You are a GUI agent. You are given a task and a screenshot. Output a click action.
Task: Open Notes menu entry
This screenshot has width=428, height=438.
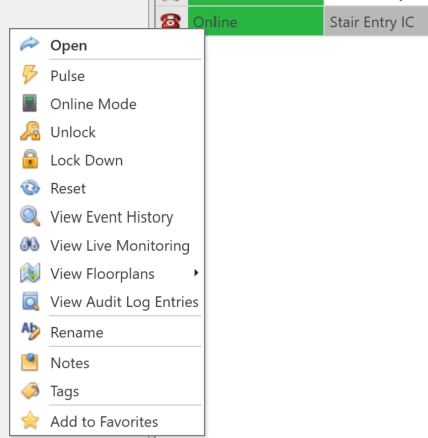[107, 363]
